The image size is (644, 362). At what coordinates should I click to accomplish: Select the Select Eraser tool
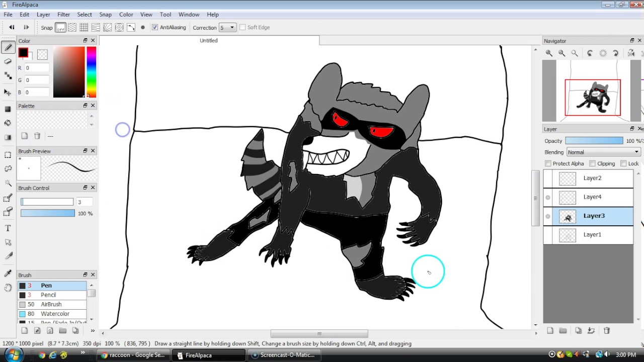click(8, 212)
